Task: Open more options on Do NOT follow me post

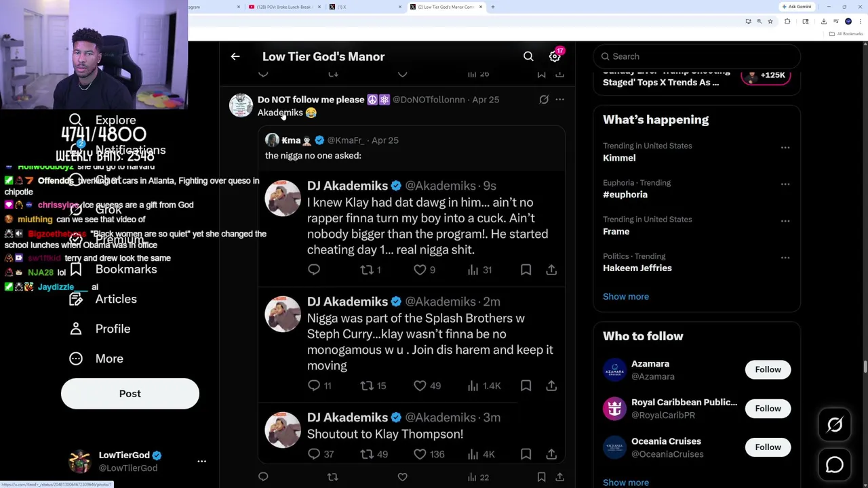Action: click(559, 100)
